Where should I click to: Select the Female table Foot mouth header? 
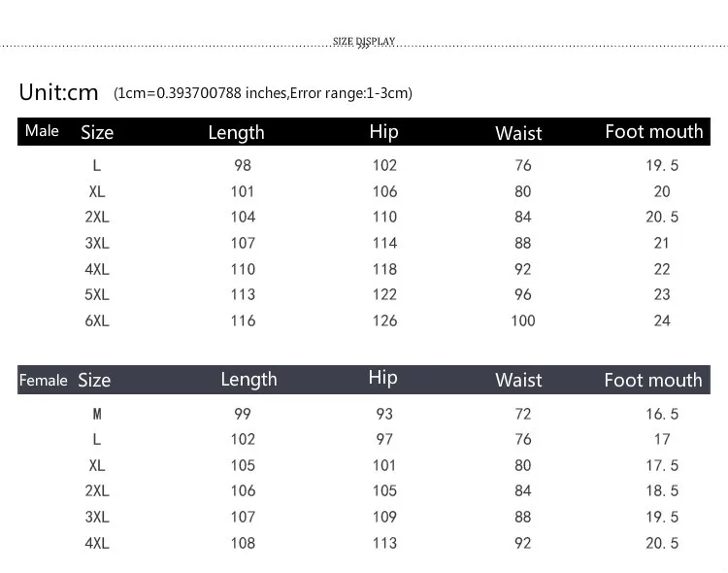pos(653,380)
